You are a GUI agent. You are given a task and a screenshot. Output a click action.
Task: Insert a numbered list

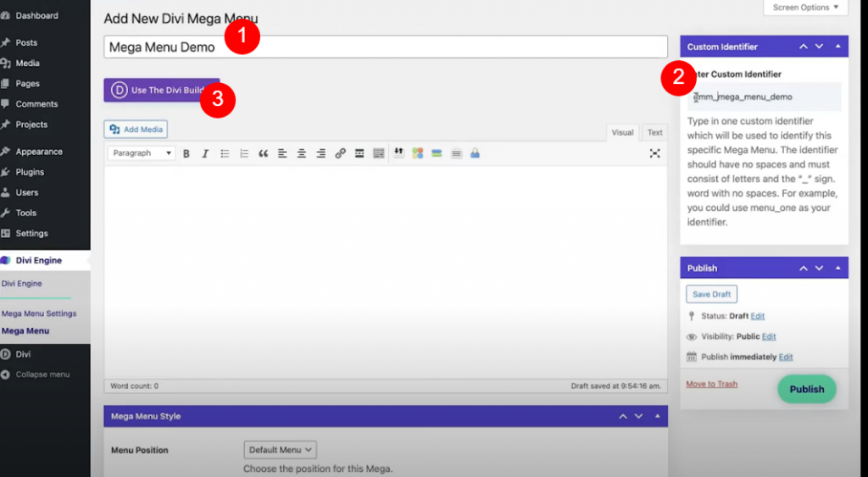point(244,154)
